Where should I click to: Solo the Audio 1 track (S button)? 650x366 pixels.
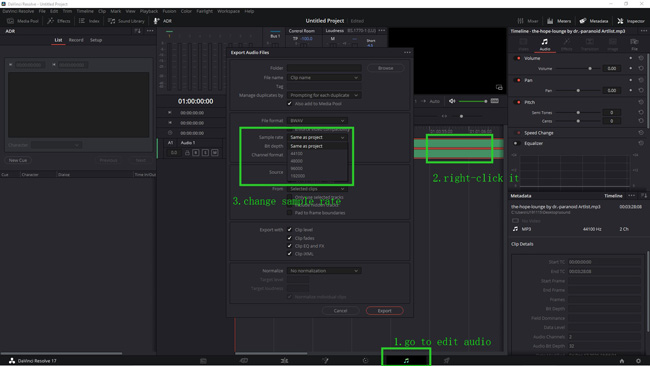click(x=205, y=153)
